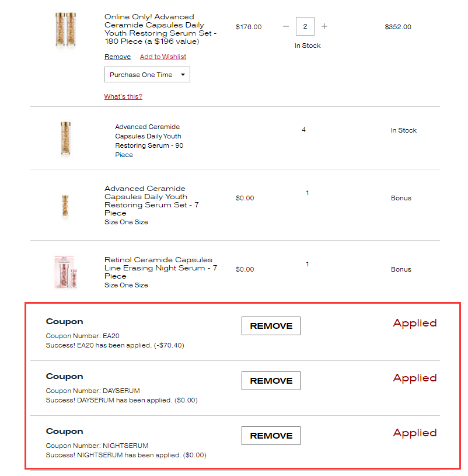Viewport: 468px width, 476px height.
Task: Open the Online Only Advanced Ceramide product title
Action: (x=160, y=29)
